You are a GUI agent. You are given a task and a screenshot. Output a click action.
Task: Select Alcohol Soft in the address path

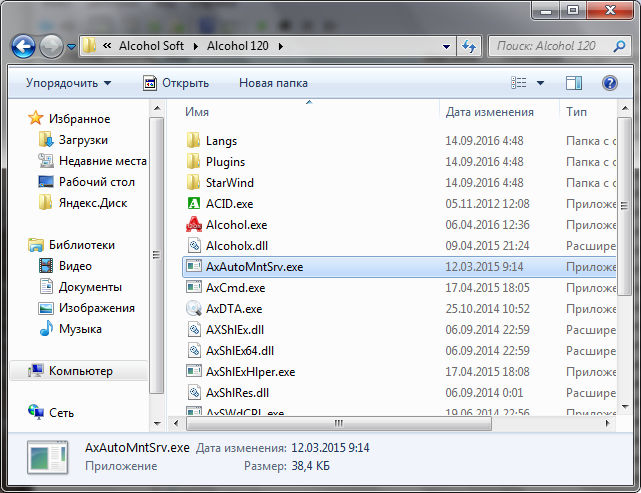[x=151, y=46]
